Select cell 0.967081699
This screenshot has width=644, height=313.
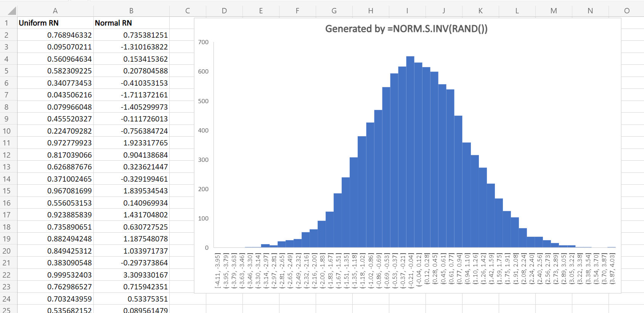(x=55, y=191)
